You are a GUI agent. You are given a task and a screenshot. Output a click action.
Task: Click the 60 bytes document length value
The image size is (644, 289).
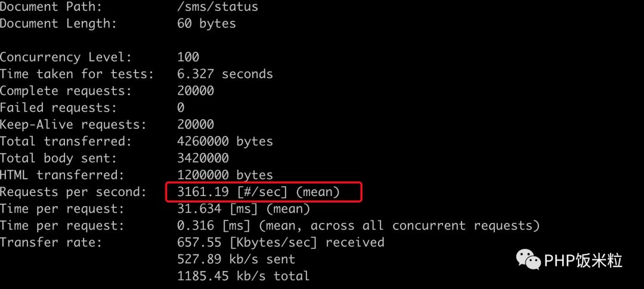pyautogui.click(x=206, y=24)
